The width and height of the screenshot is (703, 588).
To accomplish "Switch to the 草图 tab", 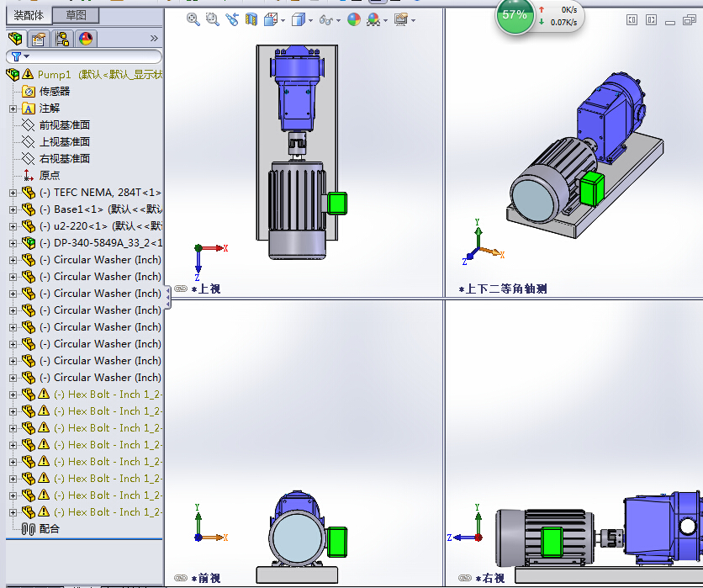I will [x=76, y=16].
